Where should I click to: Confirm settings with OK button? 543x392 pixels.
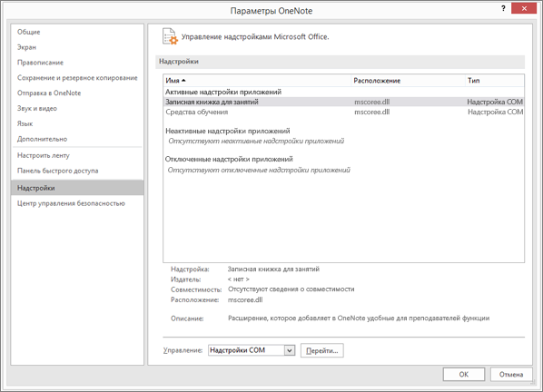464,375
